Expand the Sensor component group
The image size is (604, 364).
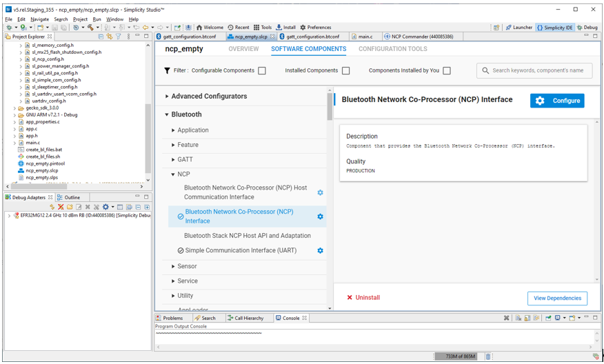pos(173,266)
